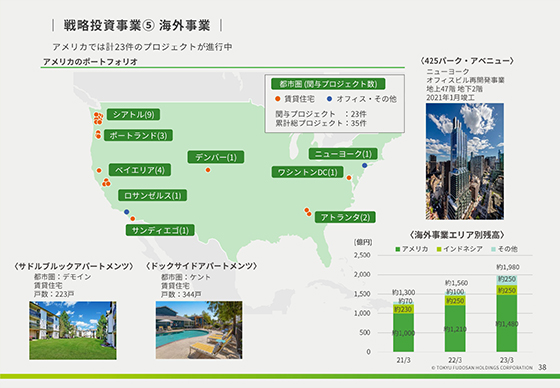
Task: Click the 22/3 約1,210 green bar
Action: pyautogui.click(x=455, y=329)
